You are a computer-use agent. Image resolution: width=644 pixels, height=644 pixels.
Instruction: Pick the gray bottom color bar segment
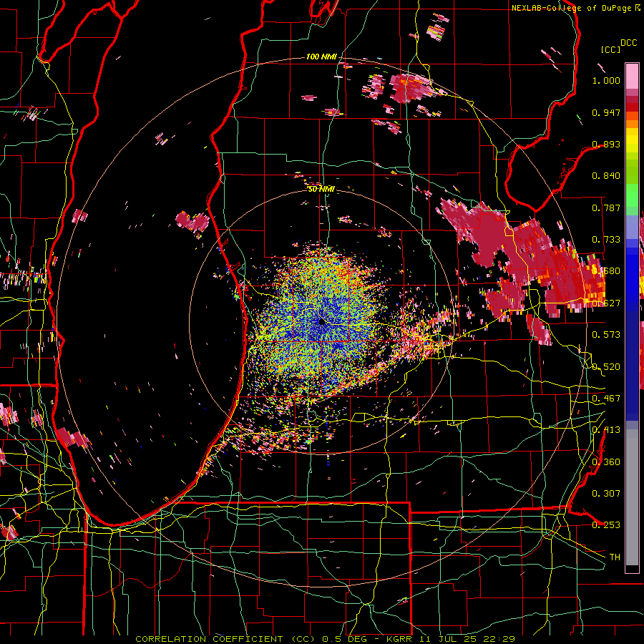click(632, 497)
